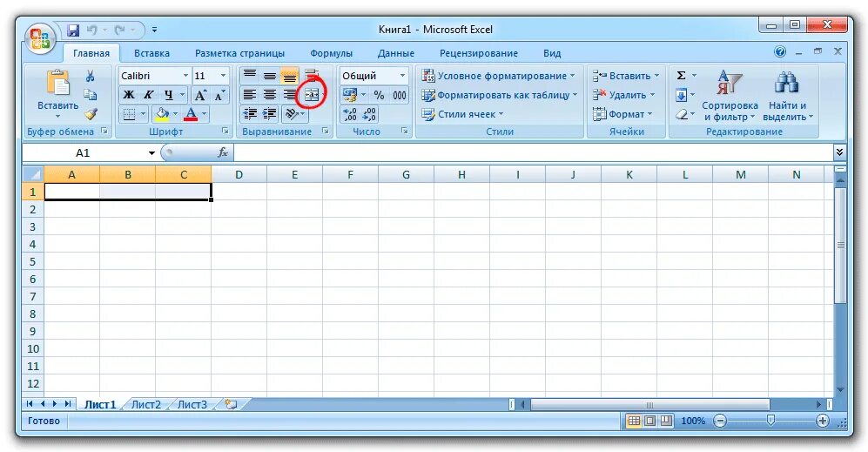Click the large Вставить clipboard paste icon
This screenshot has height=452, width=868.
58,83
